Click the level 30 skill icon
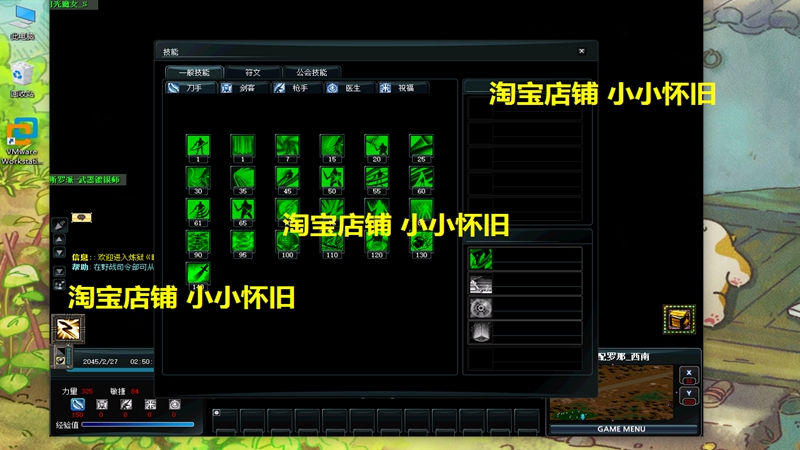 198,178
